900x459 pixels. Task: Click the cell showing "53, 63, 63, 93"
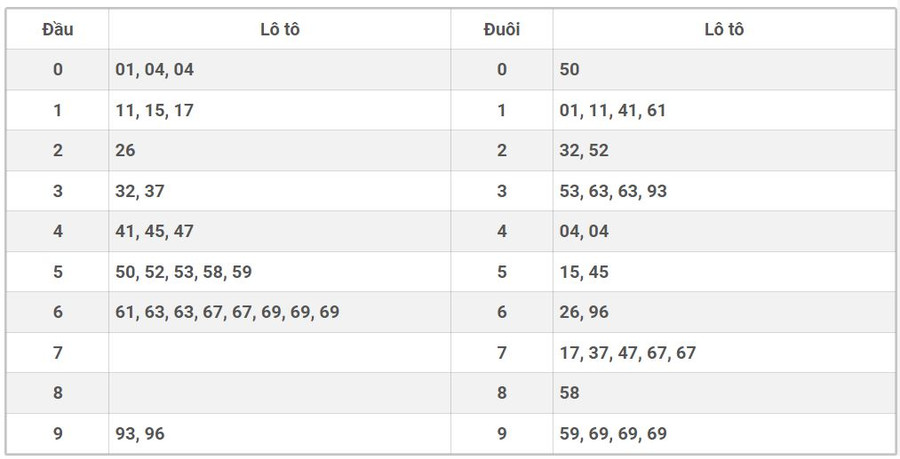(x=613, y=191)
